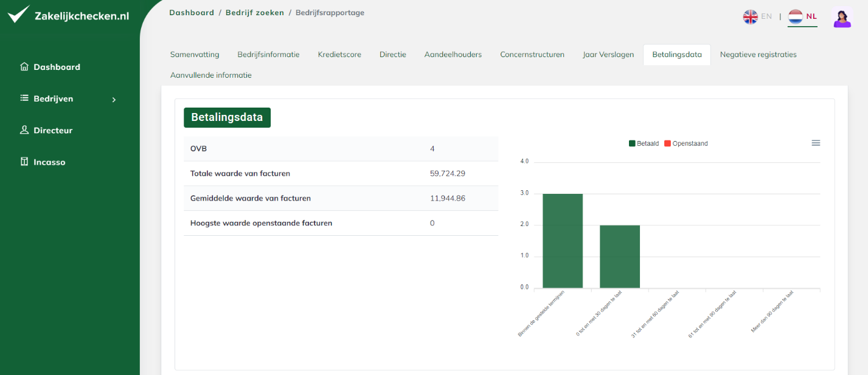Open Directeur in the sidebar
The image size is (868, 375).
[53, 130]
